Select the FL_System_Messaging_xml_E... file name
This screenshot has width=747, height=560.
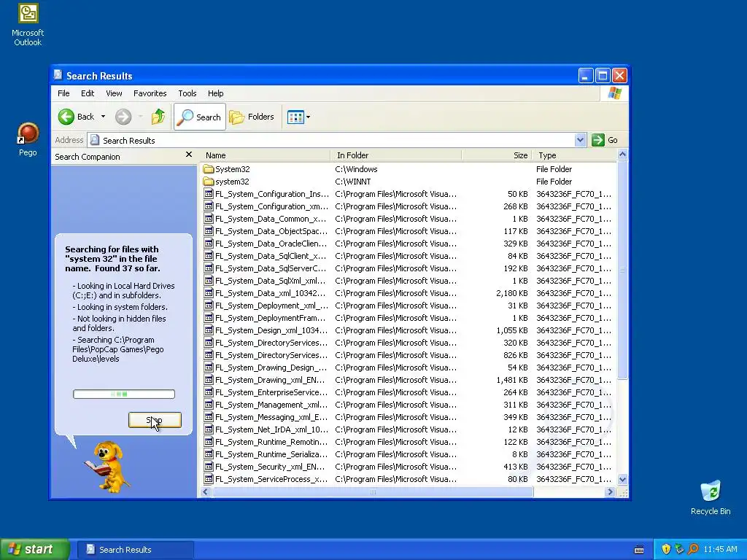click(271, 417)
